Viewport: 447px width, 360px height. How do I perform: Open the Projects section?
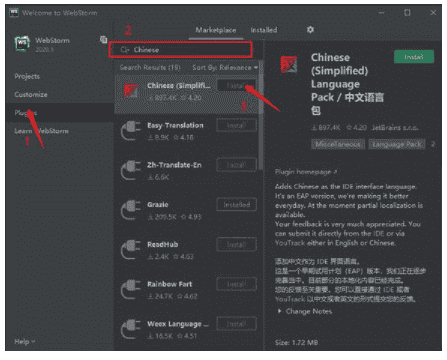click(27, 76)
